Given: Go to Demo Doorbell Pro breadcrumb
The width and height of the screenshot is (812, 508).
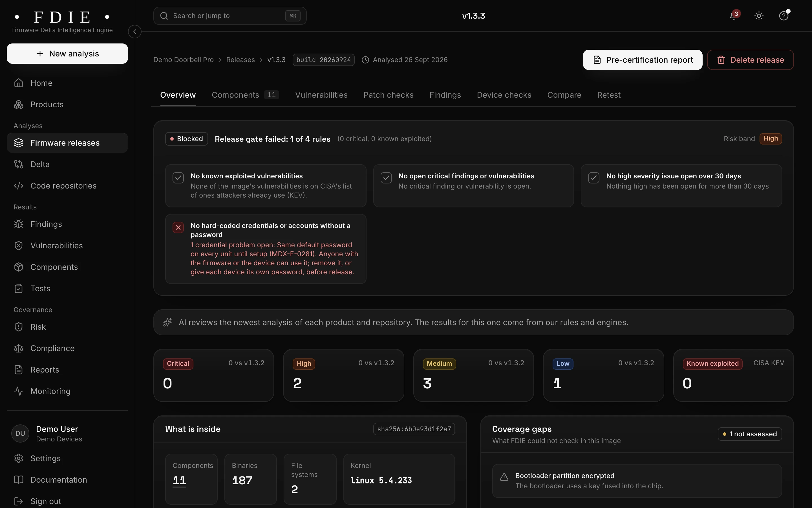Looking at the screenshot, I should pyautogui.click(x=183, y=60).
